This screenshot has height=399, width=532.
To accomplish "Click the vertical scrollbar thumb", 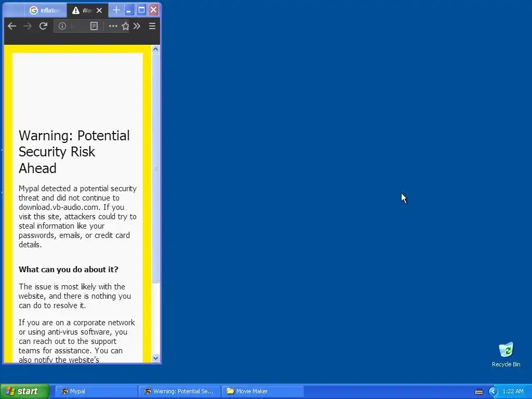I will click(x=156, y=168).
